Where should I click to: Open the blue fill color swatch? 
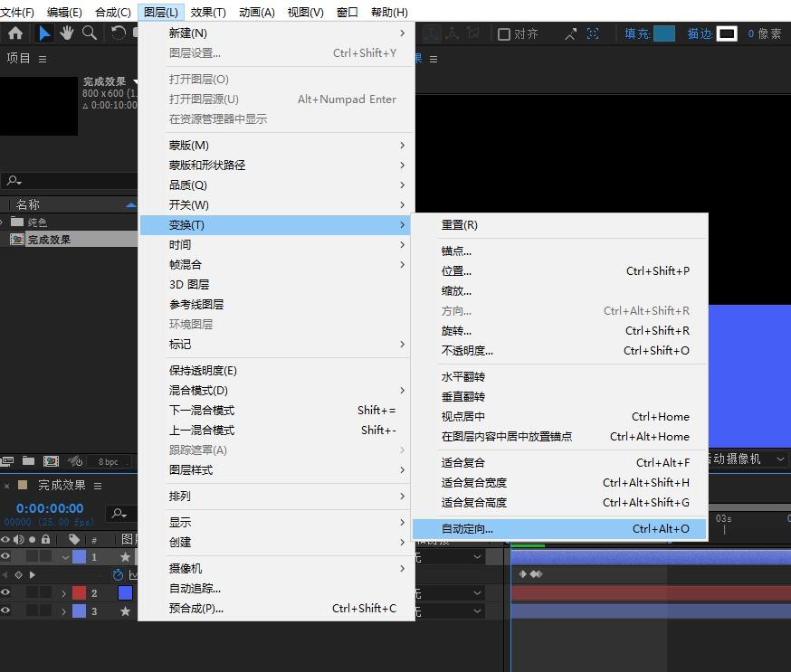coord(664,33)
